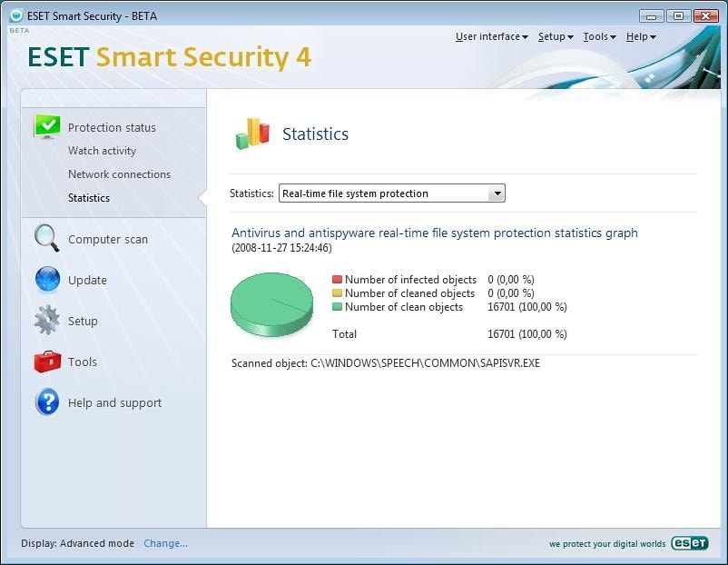The height and width of the screenshot is (565, 728).
Task: Click the clean objects value 16701 (100,00 %)
Action: click(527, 307)
